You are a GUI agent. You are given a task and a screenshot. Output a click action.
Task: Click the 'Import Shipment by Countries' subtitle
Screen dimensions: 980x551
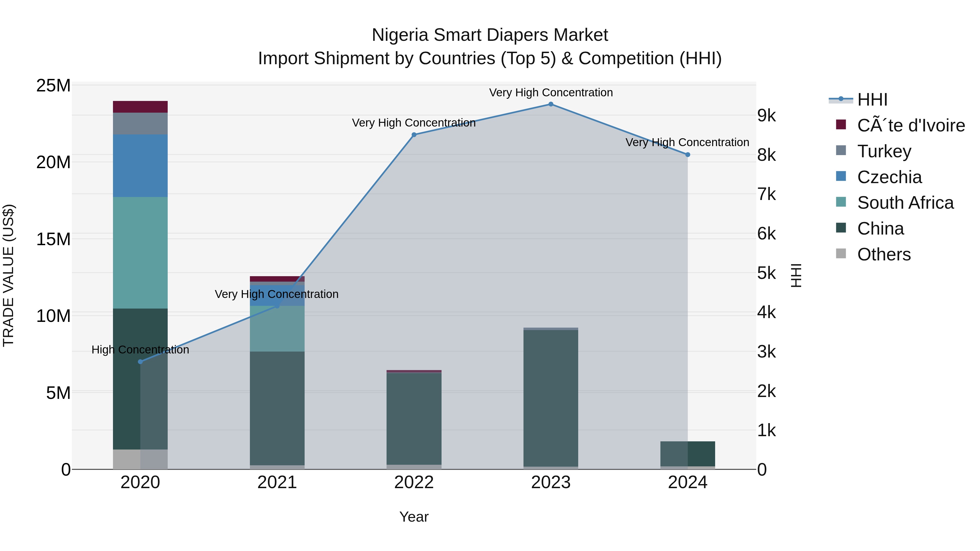click(490, 59)
